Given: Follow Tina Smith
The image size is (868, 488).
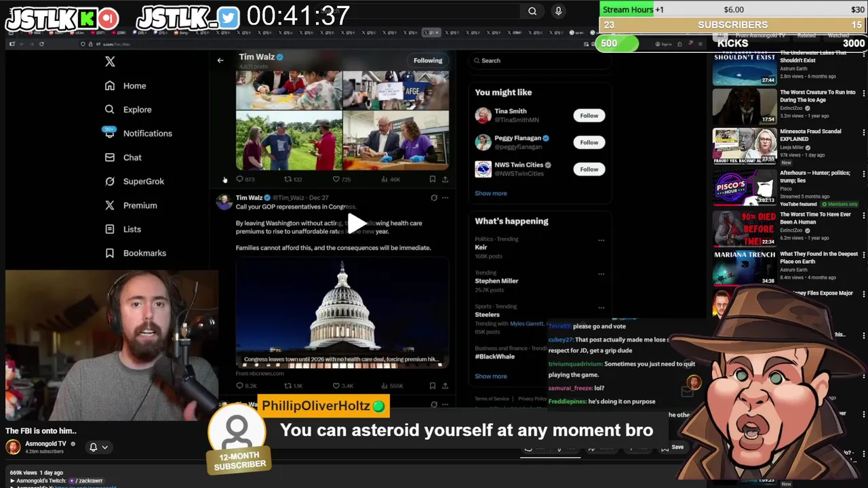Looking at the screenshot, I should (x=589, y=116).
